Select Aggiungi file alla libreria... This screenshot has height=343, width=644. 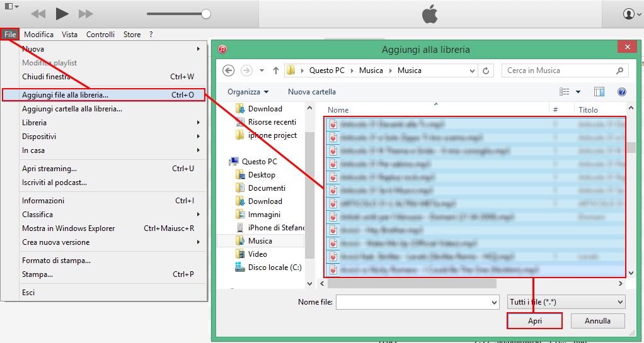103,95
